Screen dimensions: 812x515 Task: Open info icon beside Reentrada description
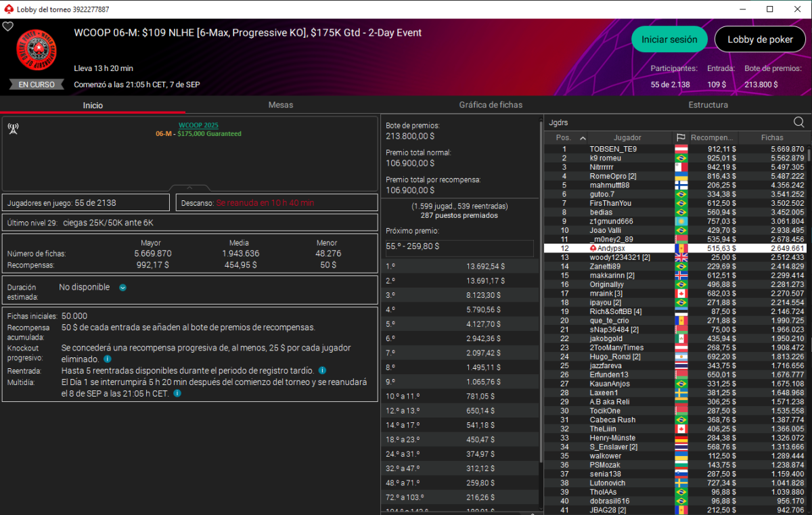pyautogui.click(x=322, y=371)
